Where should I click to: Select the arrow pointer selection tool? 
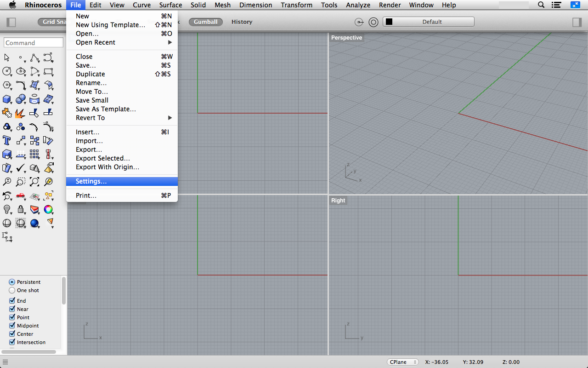[x=7, y=57]
